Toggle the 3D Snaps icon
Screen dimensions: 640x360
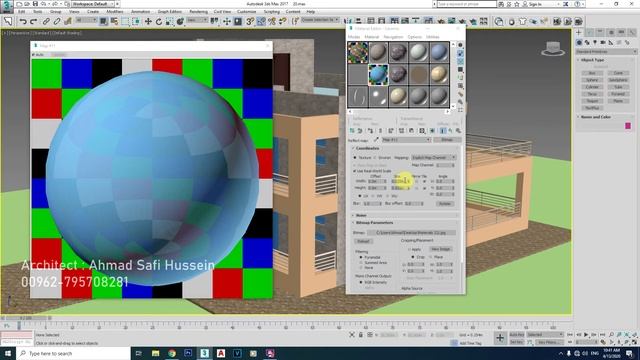tap(250, 21)
